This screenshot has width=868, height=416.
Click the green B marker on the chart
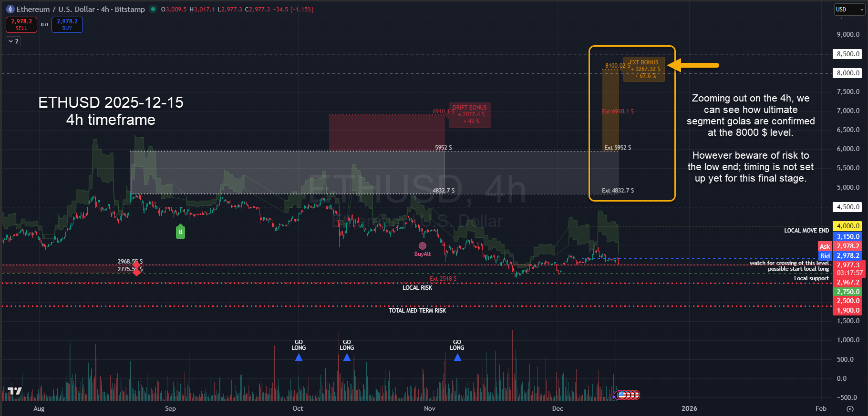[x=180, y=232]
